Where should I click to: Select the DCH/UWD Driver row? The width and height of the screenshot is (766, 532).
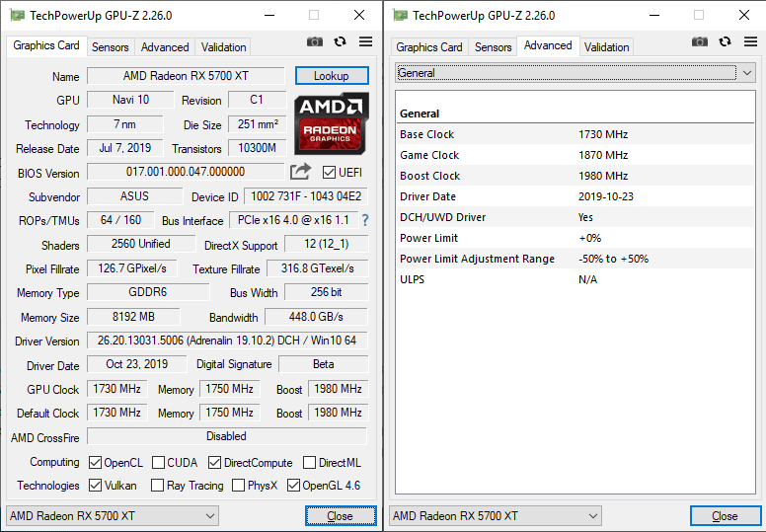tap(575, 217)
